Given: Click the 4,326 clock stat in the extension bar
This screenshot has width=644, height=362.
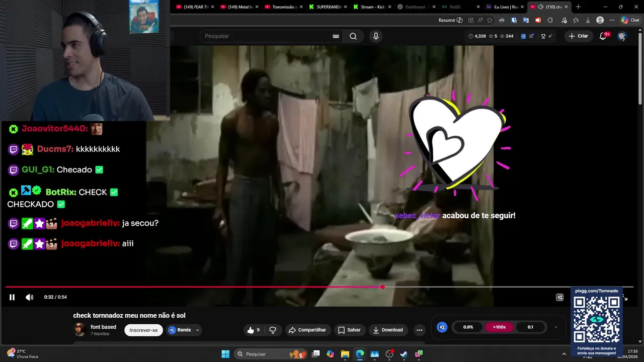Looking at the screenshot, I should pos(477,36).
